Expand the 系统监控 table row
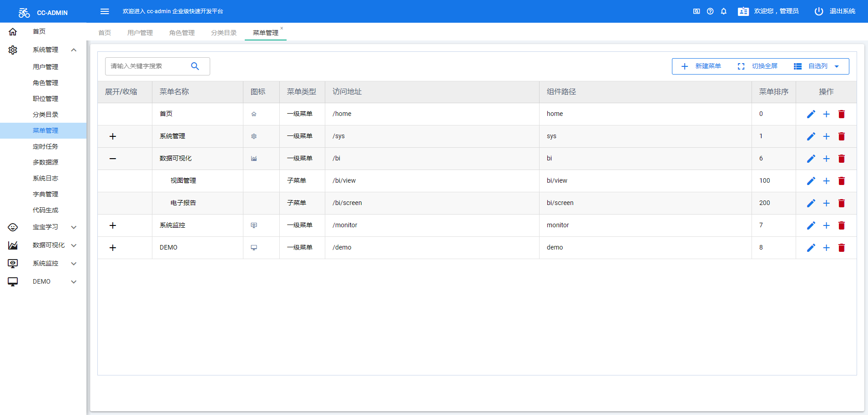The image size is (868, 415). click(113, 225)
